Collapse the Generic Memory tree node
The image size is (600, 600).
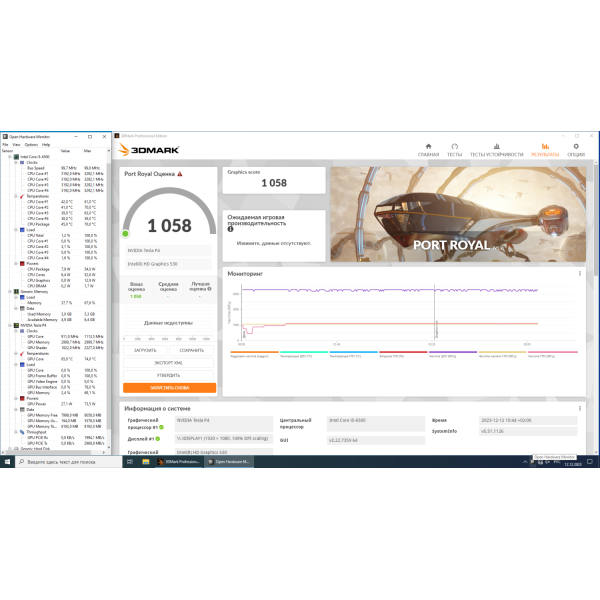point(10,292)
